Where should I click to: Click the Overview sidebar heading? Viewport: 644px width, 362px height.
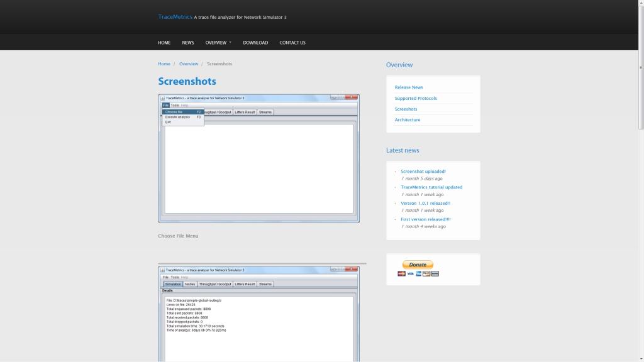point(399,65)
